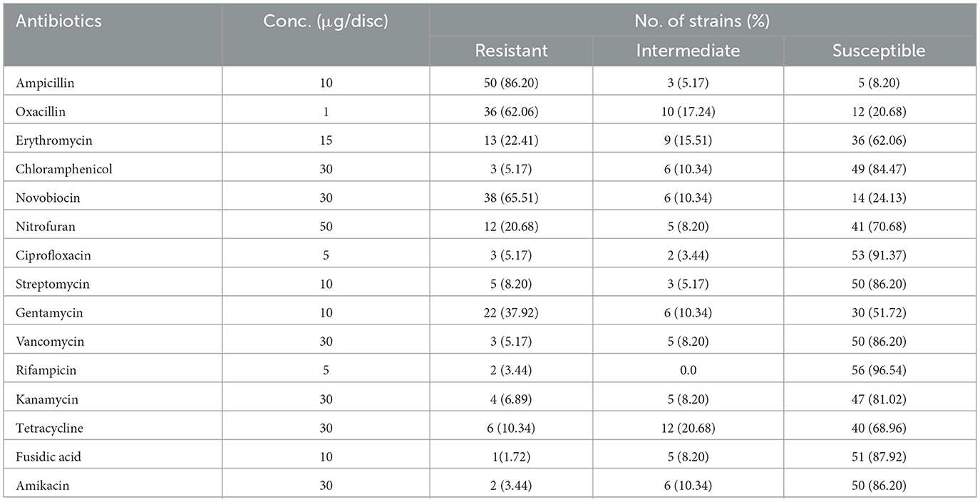Click the Fusidic acid resistant value 1(1.72)

pos(511,456)
